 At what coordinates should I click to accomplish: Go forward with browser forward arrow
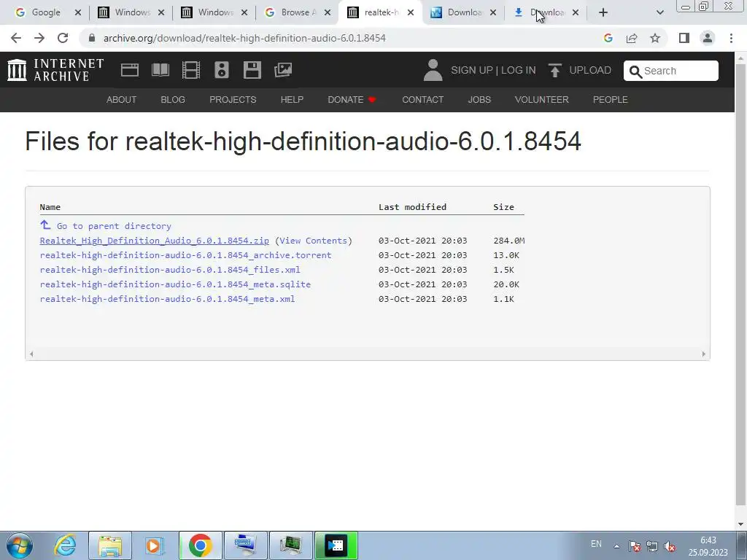click(x=39, y=38)
